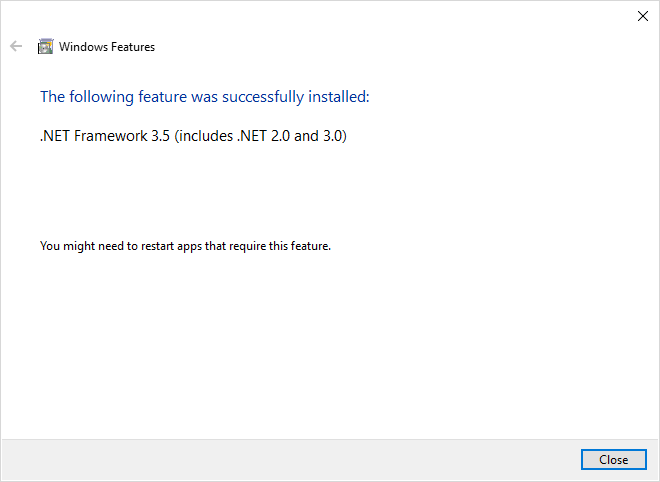Click the successfully installed heading text
The width and height of the screenshot is (660, 482).
205,97
